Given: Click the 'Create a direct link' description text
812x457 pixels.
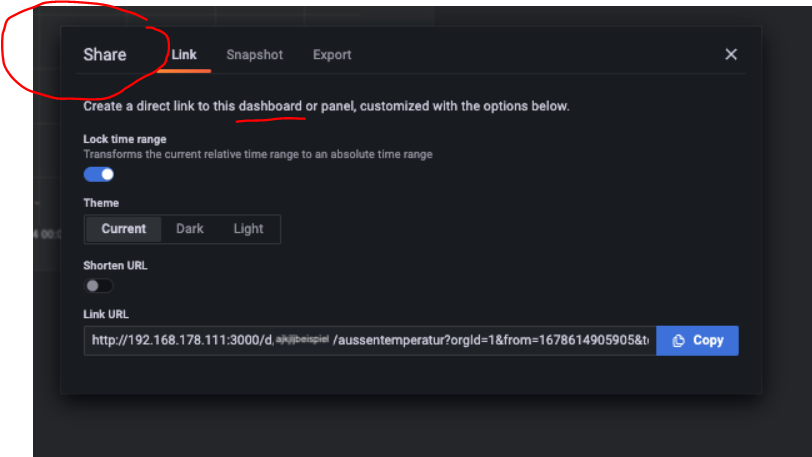Looking at the screenshot, I should (326, 106).
